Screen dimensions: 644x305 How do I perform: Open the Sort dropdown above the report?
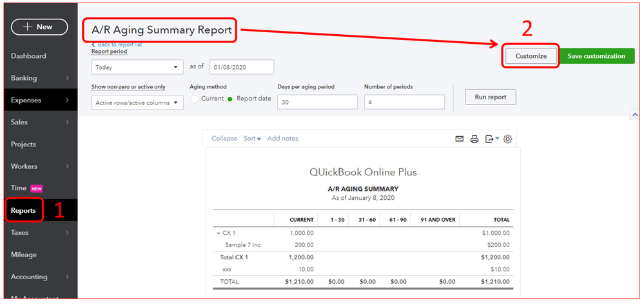[252, 139]
